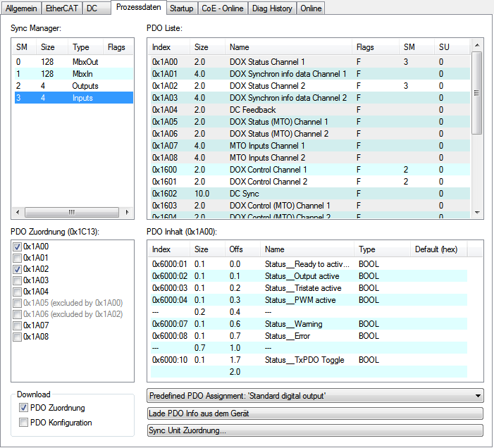Screen dimensions: 494x448
Task: Toggle the PDO Zuordnung download checkbox
Action: pyautogui.click(x=23, y=408)
